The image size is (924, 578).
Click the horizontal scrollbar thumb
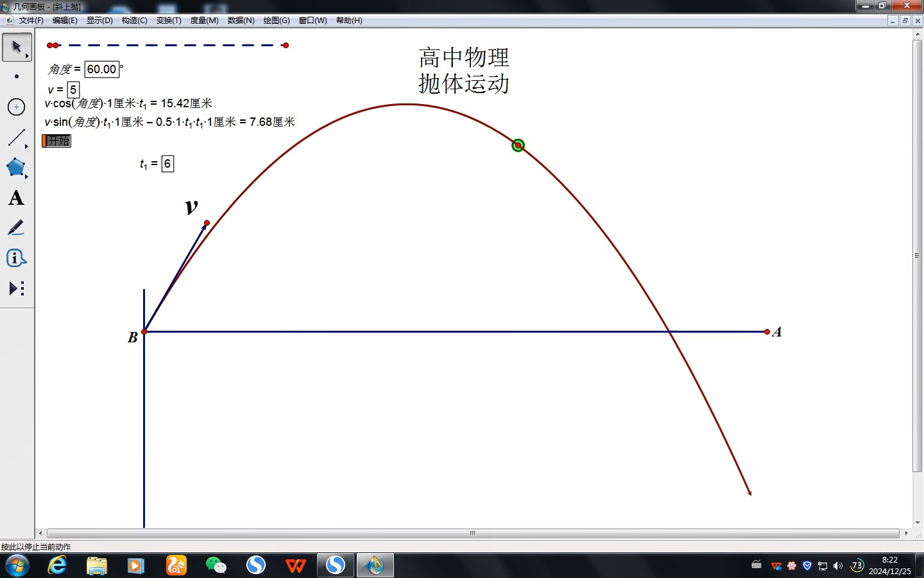[473, 533]
